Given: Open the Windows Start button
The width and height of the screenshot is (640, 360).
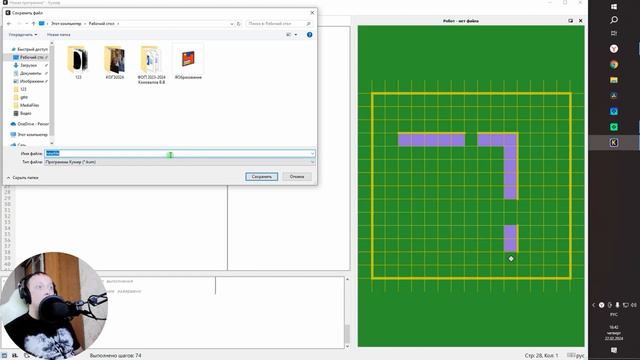Looking at the screenshot, I should point(614,7).
